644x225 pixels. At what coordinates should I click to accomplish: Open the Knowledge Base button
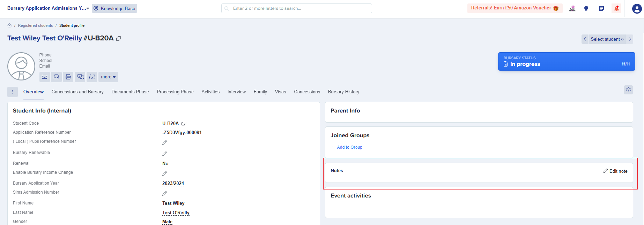coord(114,8)
